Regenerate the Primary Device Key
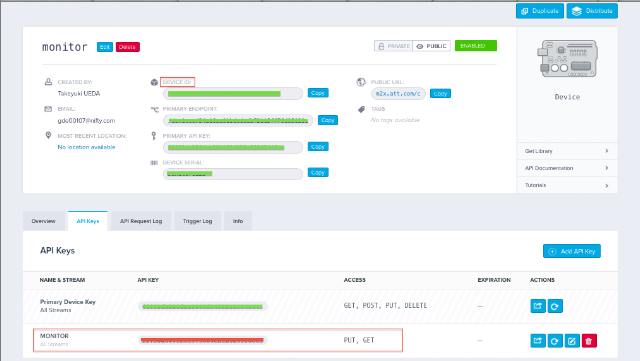 pos(555,306)
